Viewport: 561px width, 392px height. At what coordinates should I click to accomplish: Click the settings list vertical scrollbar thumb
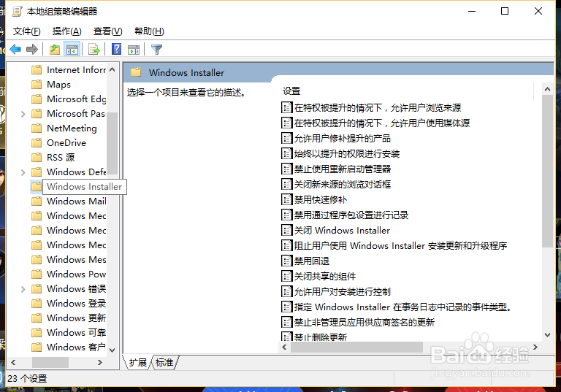point(547,171)
